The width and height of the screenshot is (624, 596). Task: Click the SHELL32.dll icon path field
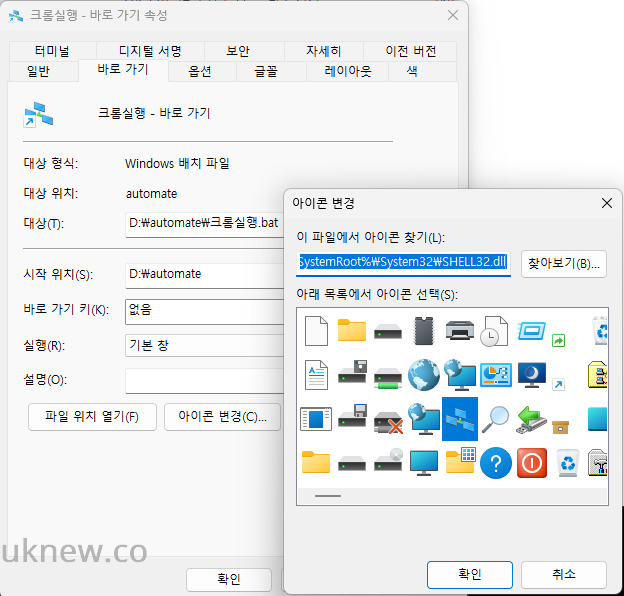coord(403,262)
